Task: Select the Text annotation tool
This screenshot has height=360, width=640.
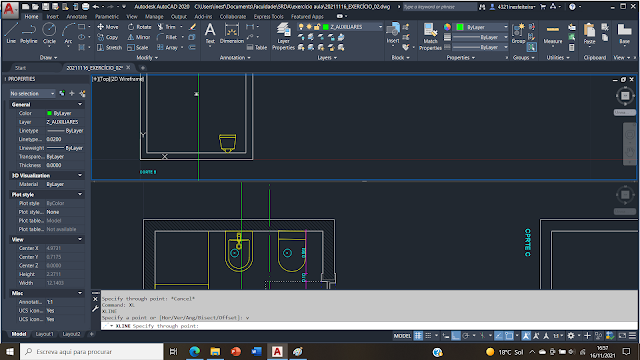Action: [210, 33]
